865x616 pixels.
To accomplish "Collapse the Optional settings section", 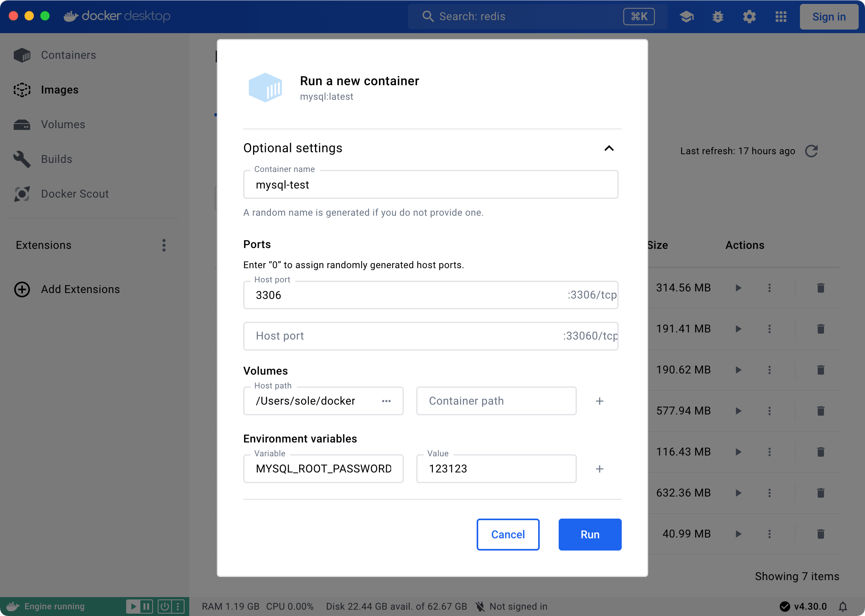I will 609,148.
